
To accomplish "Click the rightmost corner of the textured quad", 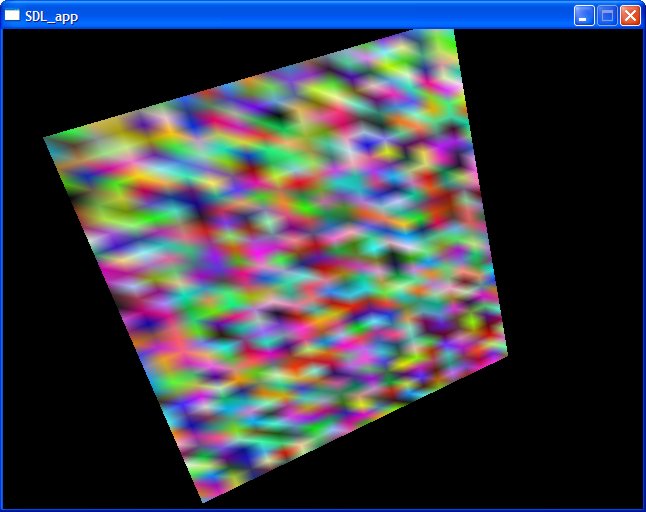I will tap(506, 353).
